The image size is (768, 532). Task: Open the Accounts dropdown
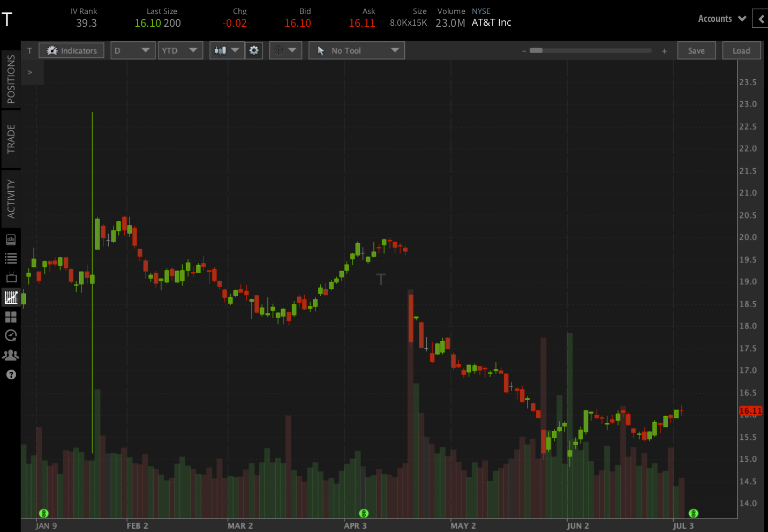point(721,18)
